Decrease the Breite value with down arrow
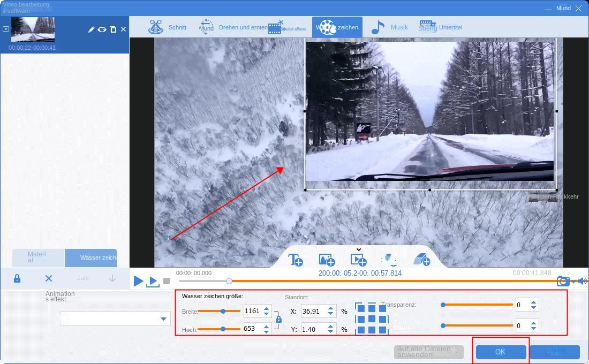 click(x=266, y=314)
